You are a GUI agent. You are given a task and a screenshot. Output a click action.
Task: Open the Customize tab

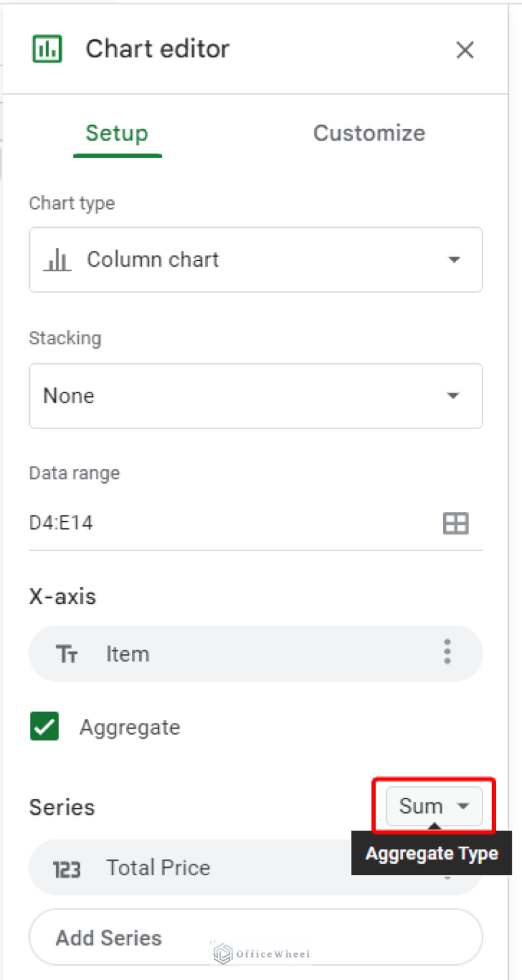(368, 133)
